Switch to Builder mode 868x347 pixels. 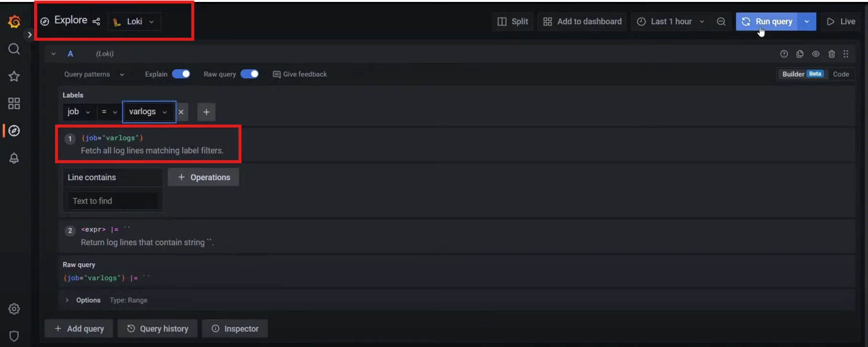[802, 74]
